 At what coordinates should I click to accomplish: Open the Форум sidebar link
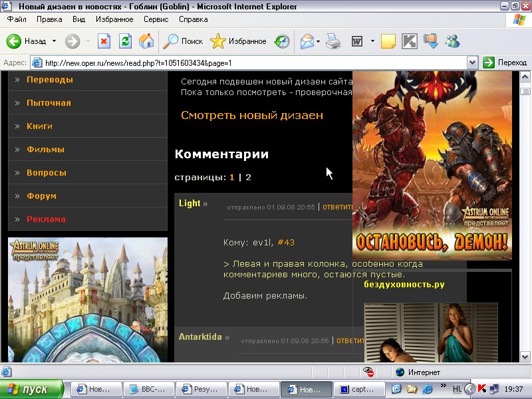(x=41, y=196)
